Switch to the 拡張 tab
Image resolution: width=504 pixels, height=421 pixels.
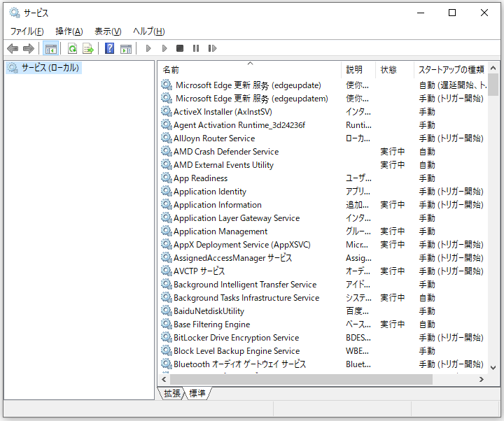171,393
